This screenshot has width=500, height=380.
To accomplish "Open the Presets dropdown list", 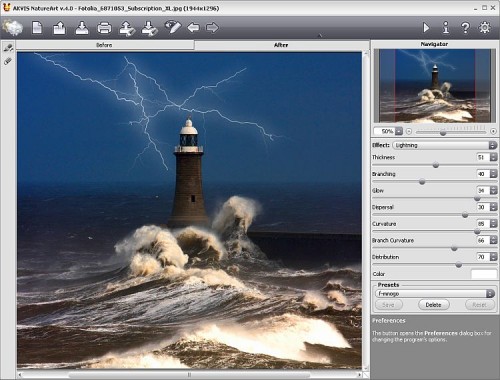I will coord(435,294).
